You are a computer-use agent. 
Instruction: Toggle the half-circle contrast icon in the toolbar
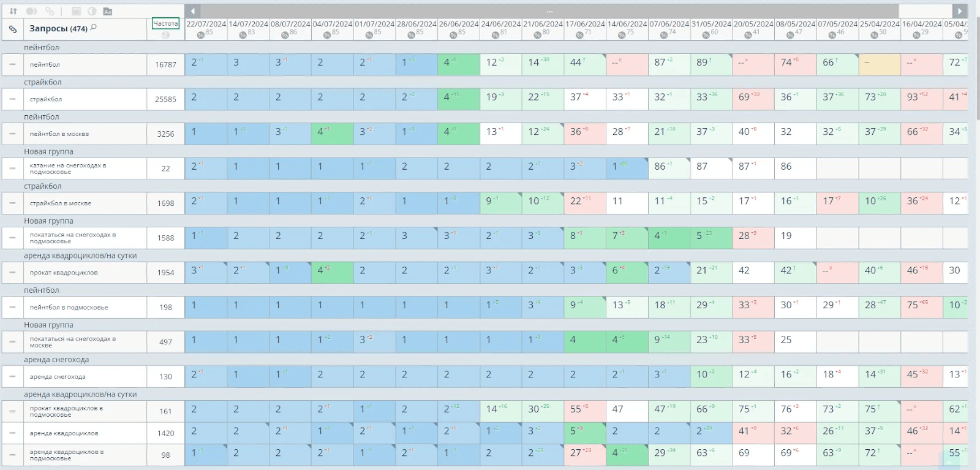tap(92, 11)
